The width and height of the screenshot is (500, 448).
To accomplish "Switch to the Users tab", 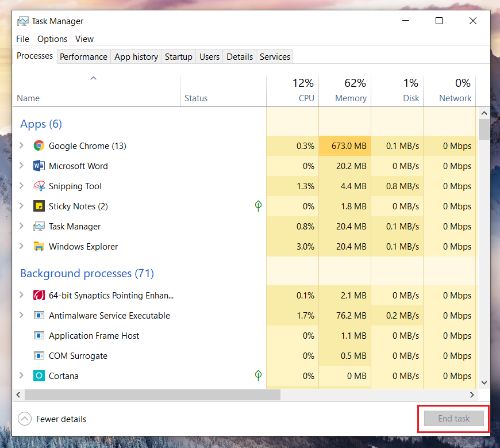I will tap(210, 57).
